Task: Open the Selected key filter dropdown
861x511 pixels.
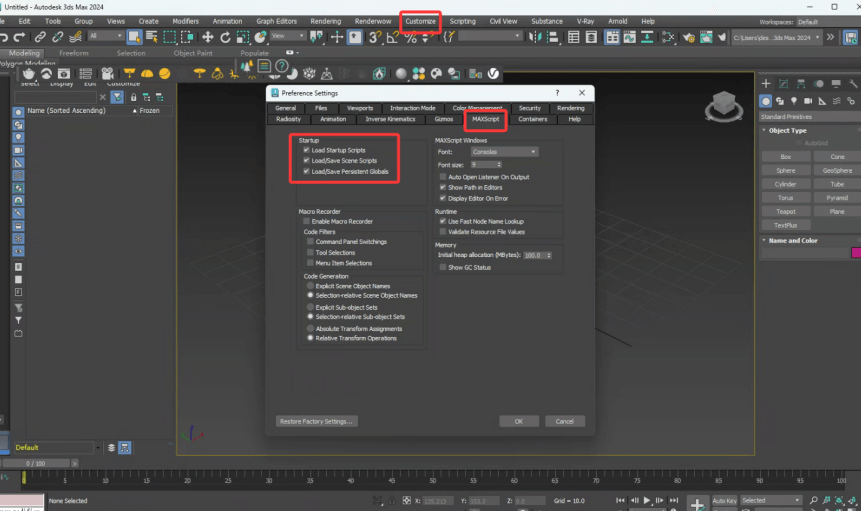Action: coord(770,501)
